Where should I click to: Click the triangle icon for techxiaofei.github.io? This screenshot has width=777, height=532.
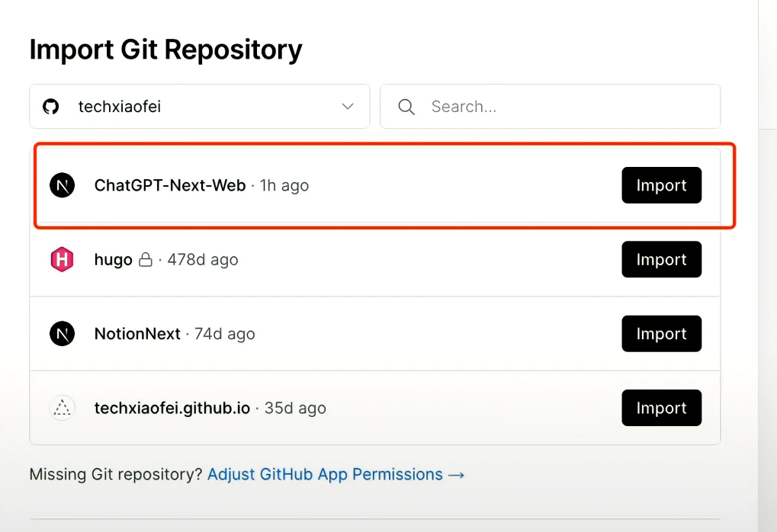62,408
